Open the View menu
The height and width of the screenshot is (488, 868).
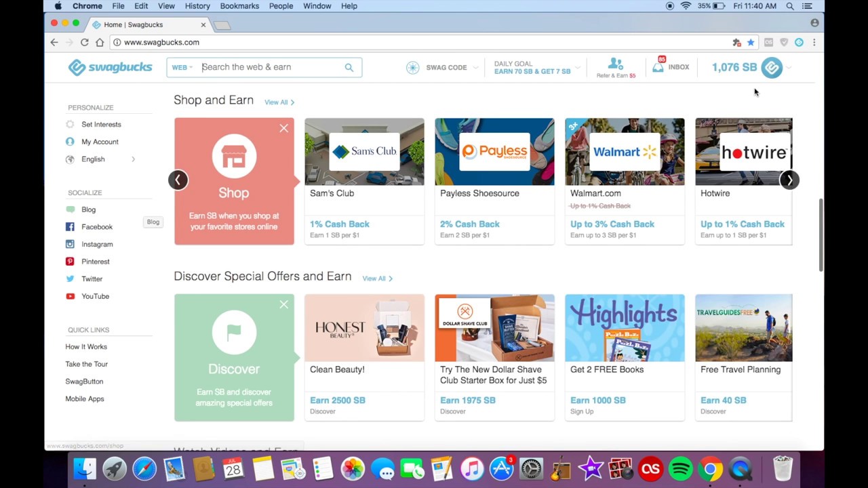click(166, 6)
